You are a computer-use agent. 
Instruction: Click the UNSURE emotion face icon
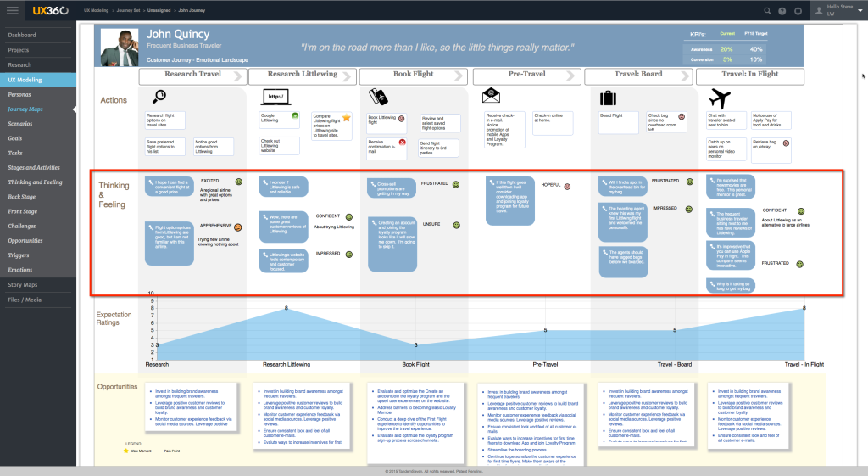point(456,225)
